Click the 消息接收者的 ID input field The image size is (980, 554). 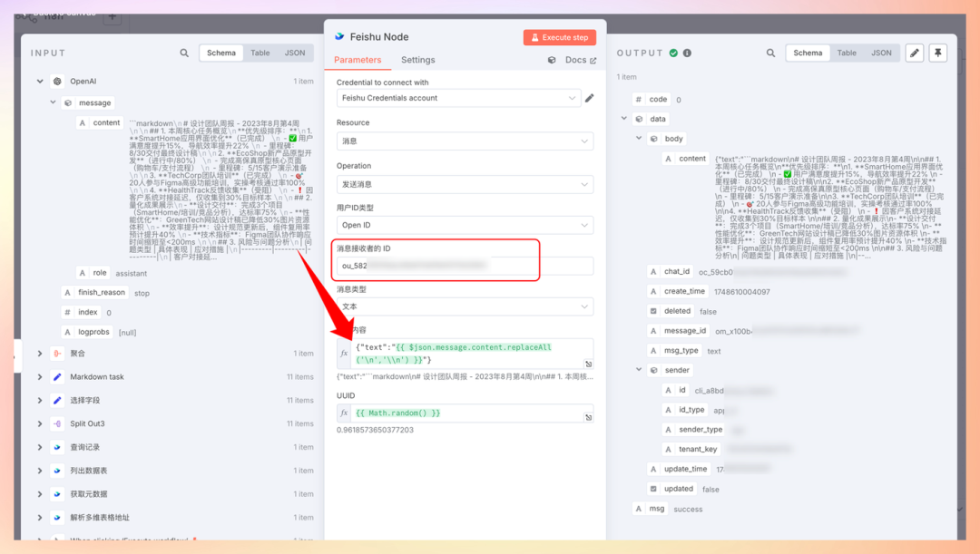465,266
